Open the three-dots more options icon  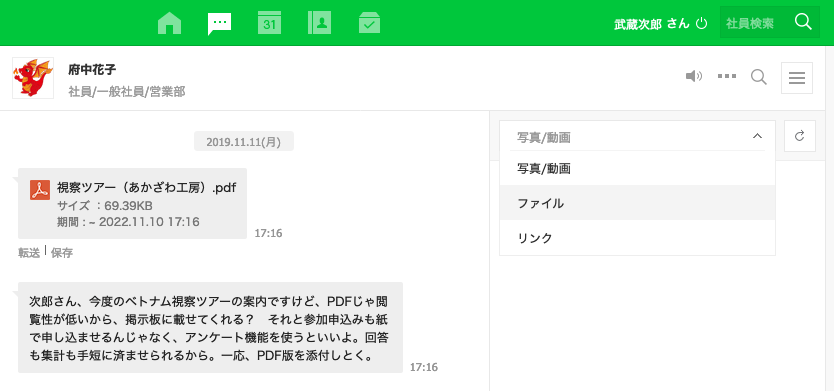[x=727, y=77]
